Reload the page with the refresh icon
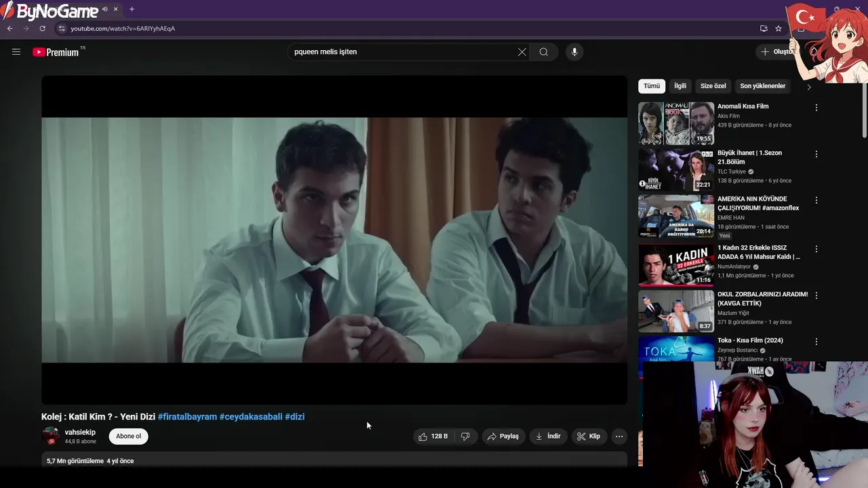 coord(42,28)
